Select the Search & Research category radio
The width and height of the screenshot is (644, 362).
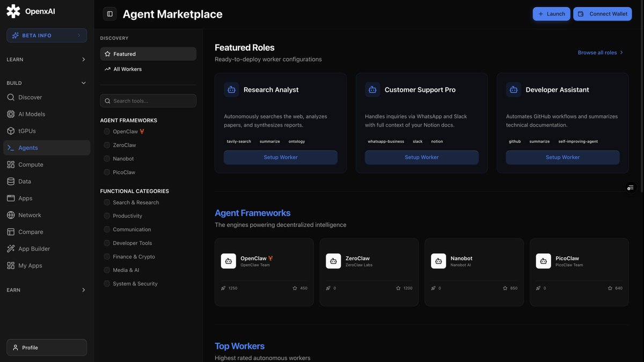[107, 202]
